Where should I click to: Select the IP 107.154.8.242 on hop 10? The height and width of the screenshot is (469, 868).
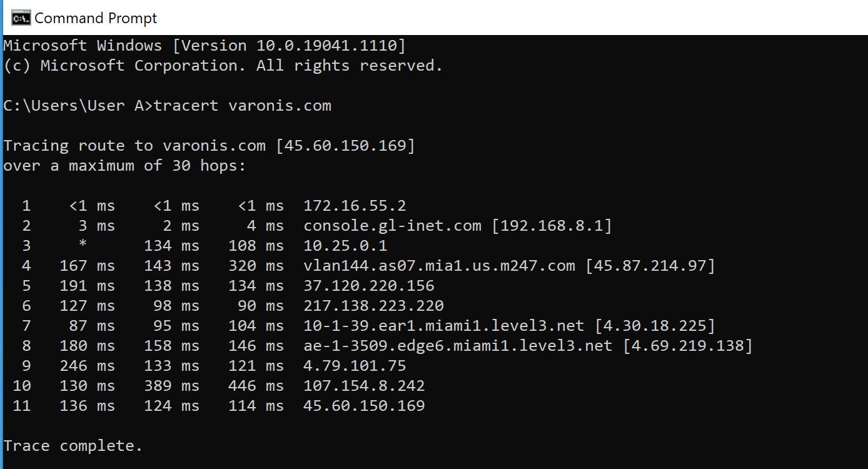363,385
